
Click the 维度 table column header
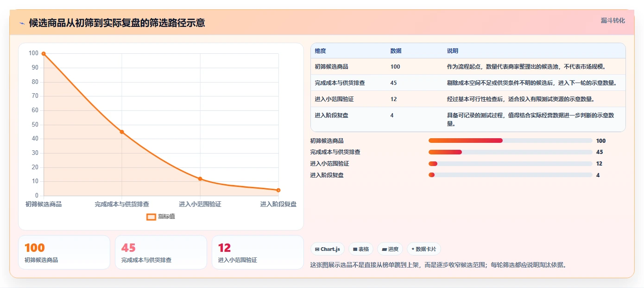(320, 51)
